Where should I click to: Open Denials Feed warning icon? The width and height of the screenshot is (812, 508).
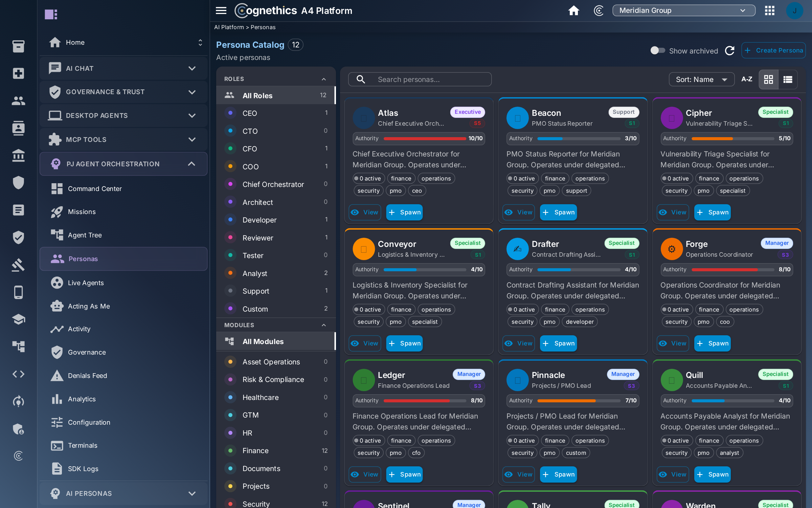tap(57, 376)
